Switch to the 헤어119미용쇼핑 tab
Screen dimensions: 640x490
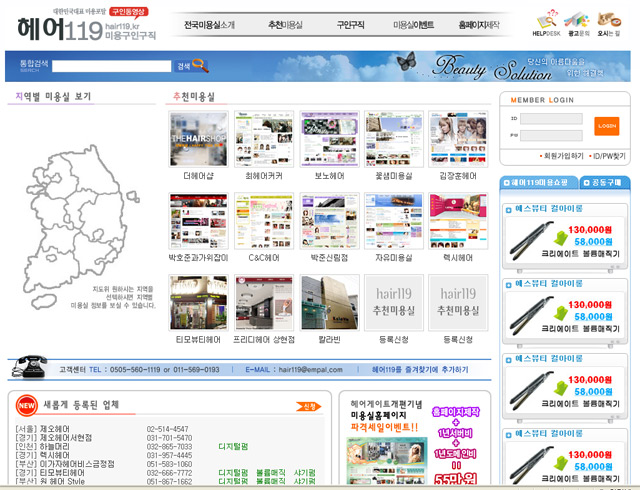[539, 183]
